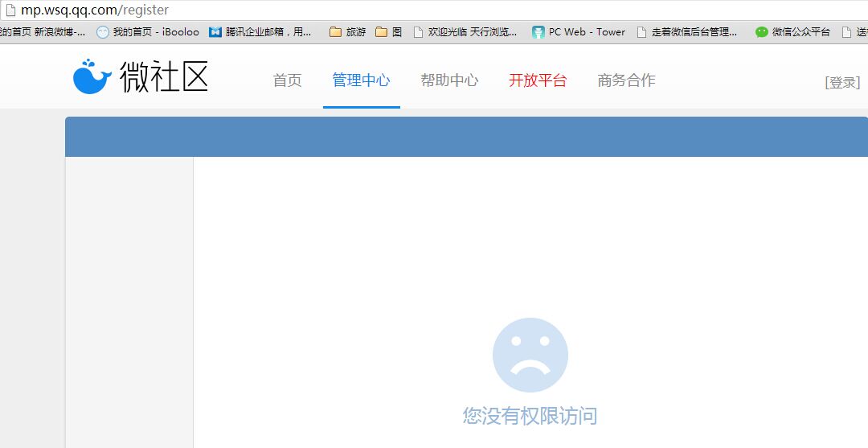868x448 pixels.
Task: Click the 天行浏览 bookmark page icon
Action: click(x=419, y=32)
